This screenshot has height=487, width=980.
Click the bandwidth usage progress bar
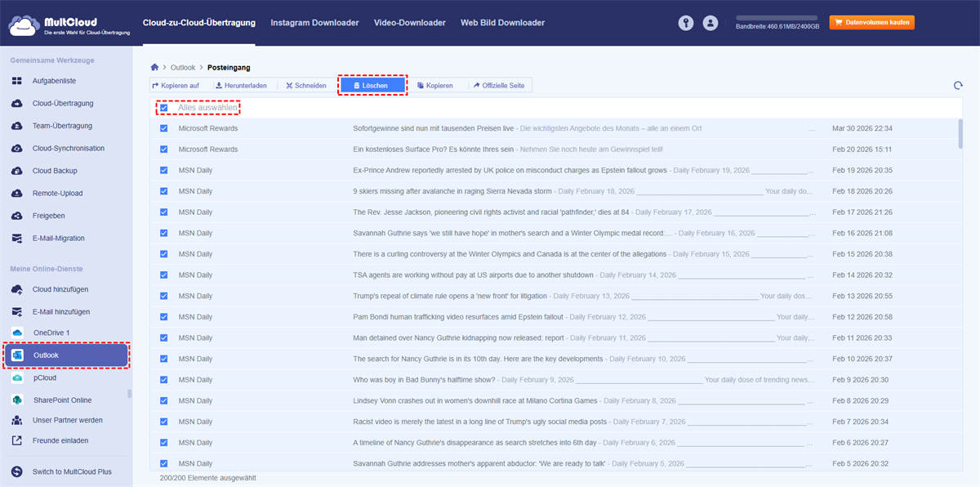point(776,17)
